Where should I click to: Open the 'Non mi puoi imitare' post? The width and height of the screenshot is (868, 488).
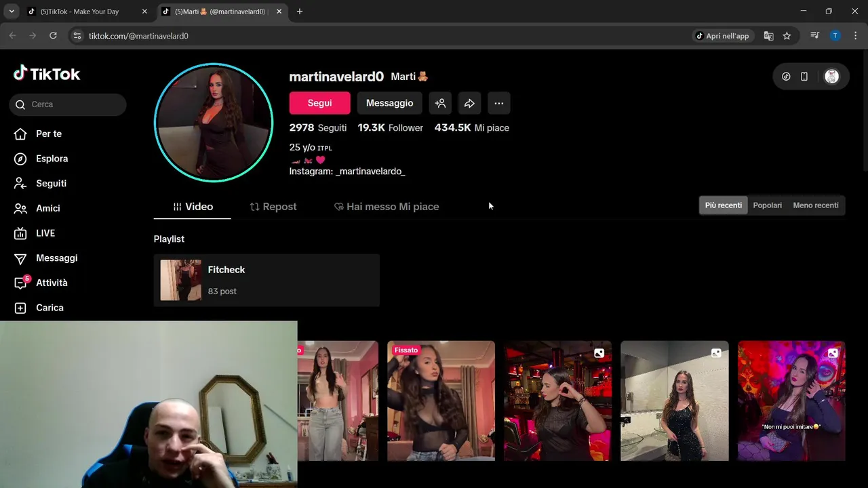pos(791,401)
